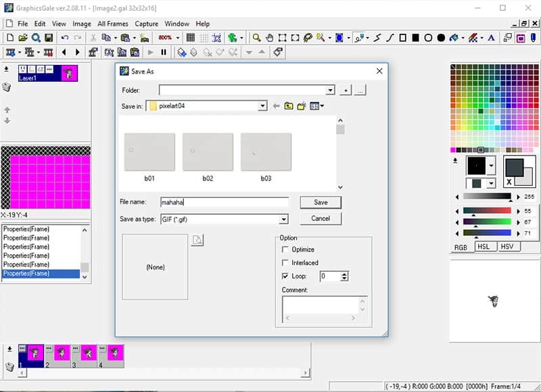This screenshot has width=541, height=392.
Task: Increase the Loop count stepper
Action: coord(344,274)
